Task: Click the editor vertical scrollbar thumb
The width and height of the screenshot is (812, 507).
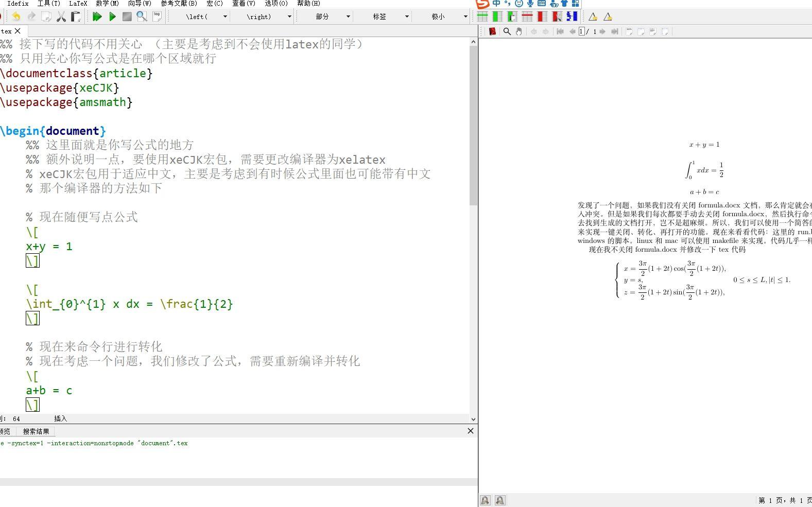Action: [x=473, y=124]
